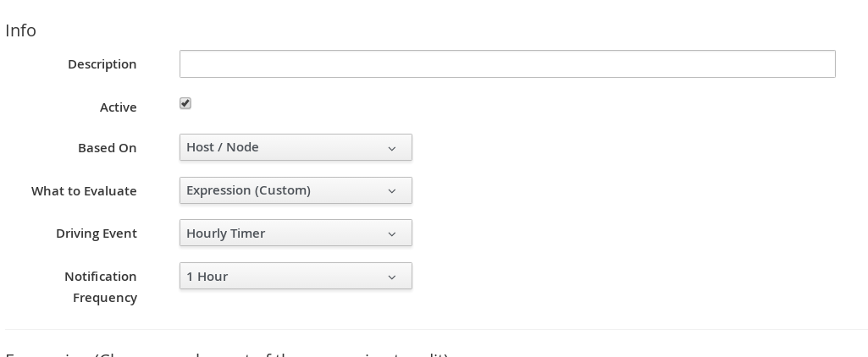Toggle the Active checkbox
Image resolution: width=868 pixels, height=357 pixels.
tap(185, 103)
